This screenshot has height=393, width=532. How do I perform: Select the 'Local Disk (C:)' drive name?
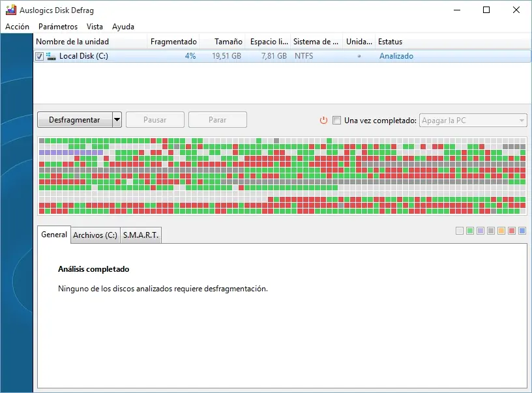pos(83,56)
